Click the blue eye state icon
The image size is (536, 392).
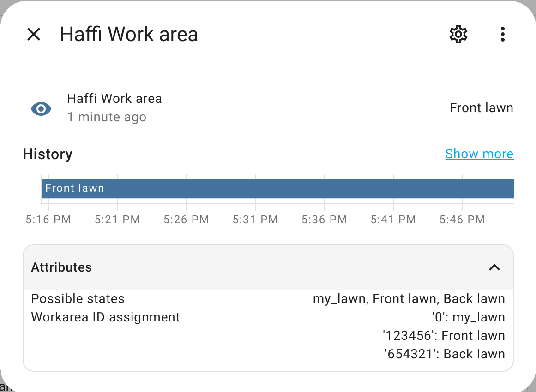click(41, 109)
